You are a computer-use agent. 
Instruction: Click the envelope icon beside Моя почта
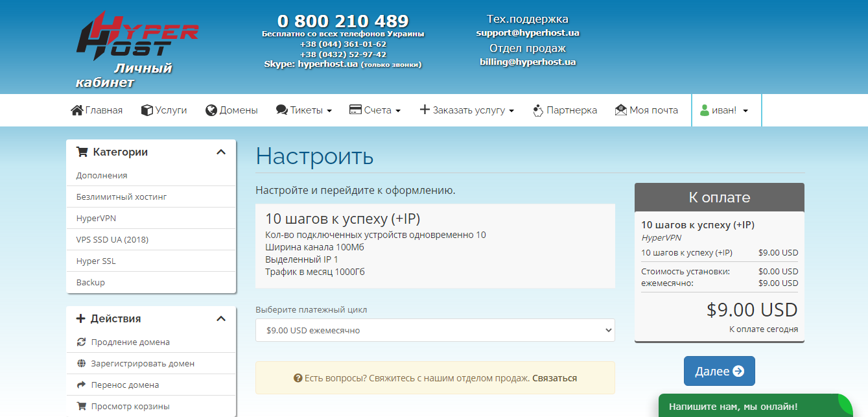point(621,110)
